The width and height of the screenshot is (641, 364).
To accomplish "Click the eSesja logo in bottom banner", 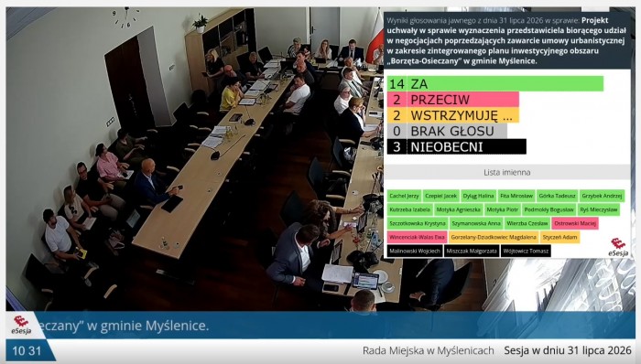I will [x=21, y=325].
